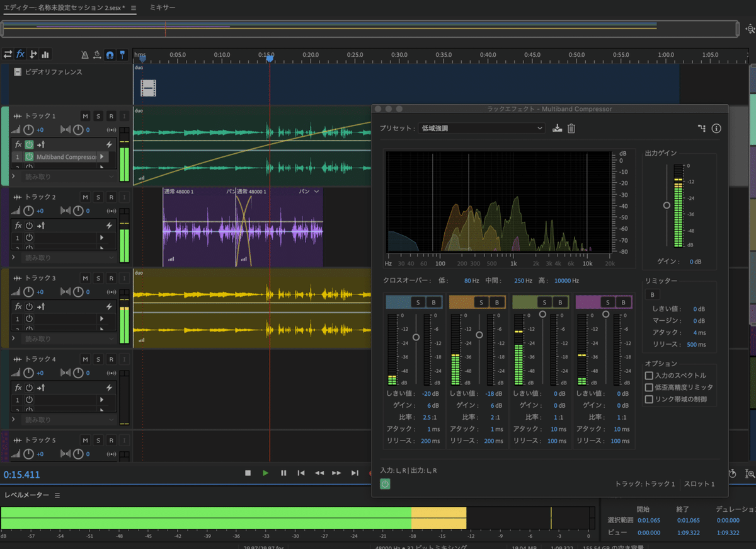Toggle global clip stretching stopwatch icon
This screenshot has height=549, width=756.
point(98,55)
